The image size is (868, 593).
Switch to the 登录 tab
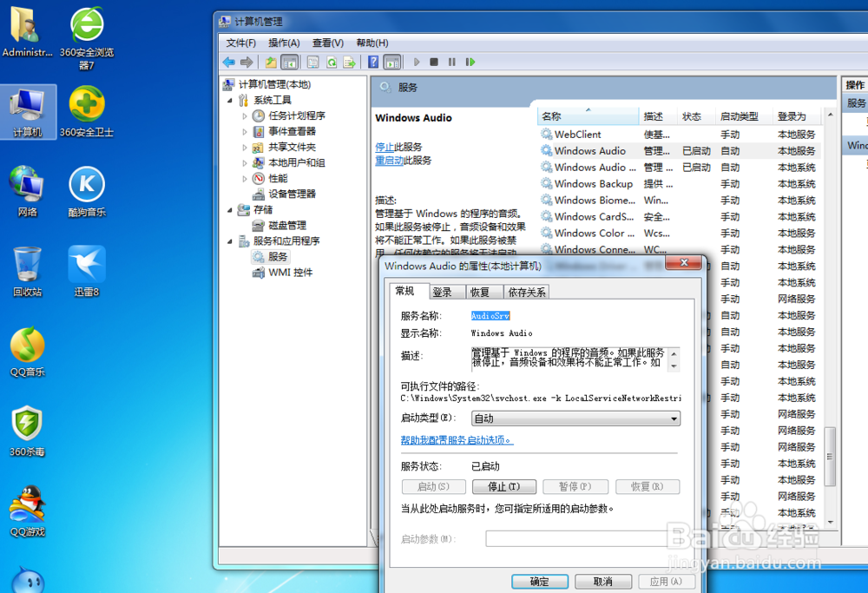click(x=443, y=291)
